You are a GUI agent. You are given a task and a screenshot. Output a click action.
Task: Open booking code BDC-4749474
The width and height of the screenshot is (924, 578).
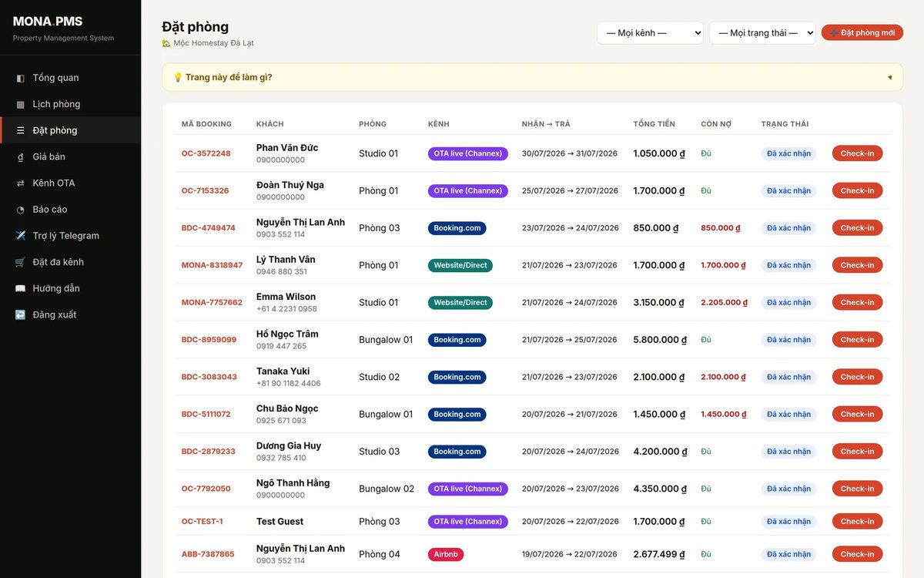point(209,228)
